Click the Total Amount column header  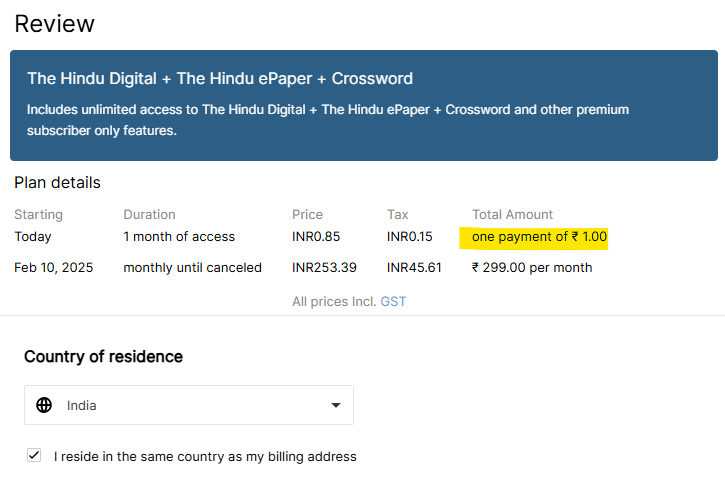pyautogui.click(x=512, y=215)
